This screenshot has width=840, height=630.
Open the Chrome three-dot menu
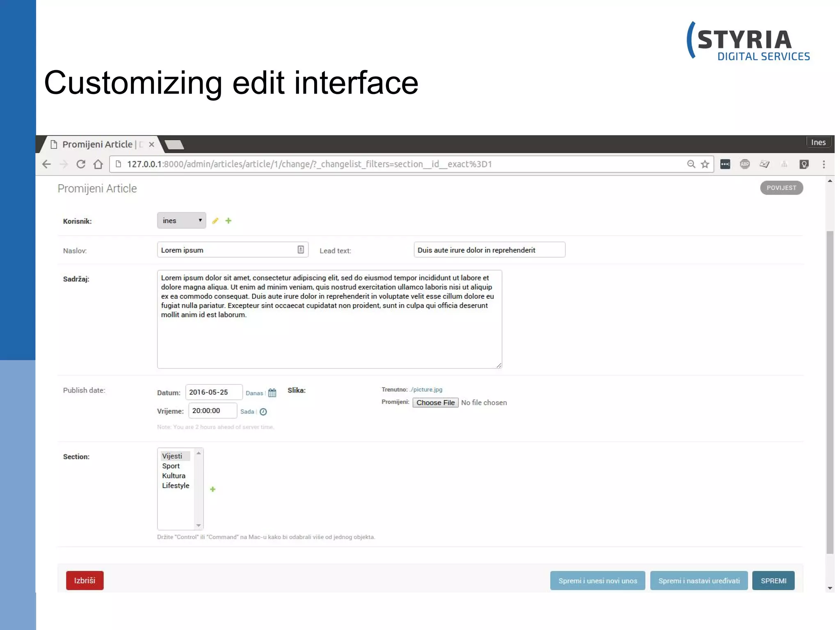pyautogui.click(x=824, y=164)
